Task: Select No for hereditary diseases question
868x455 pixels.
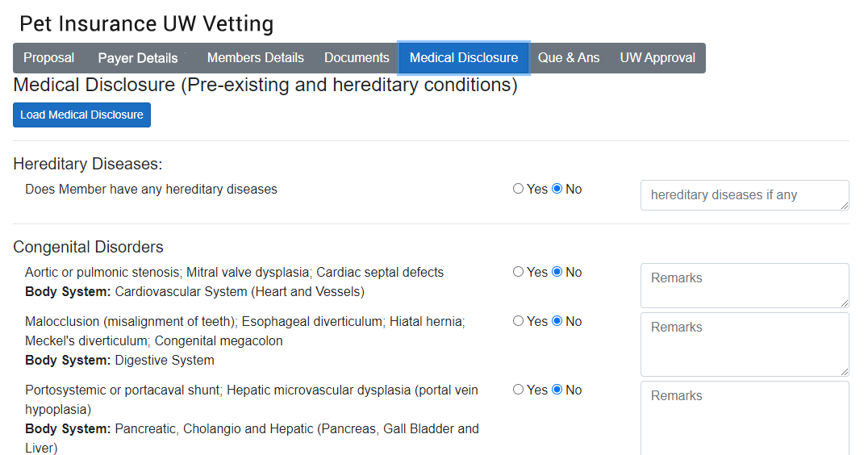Action: [x=557, y=189]
